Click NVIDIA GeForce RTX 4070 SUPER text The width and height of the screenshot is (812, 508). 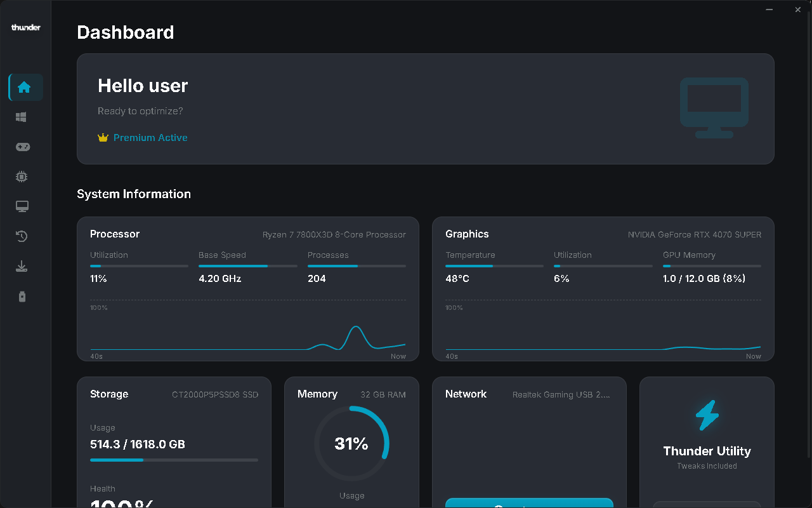[695, 234]
